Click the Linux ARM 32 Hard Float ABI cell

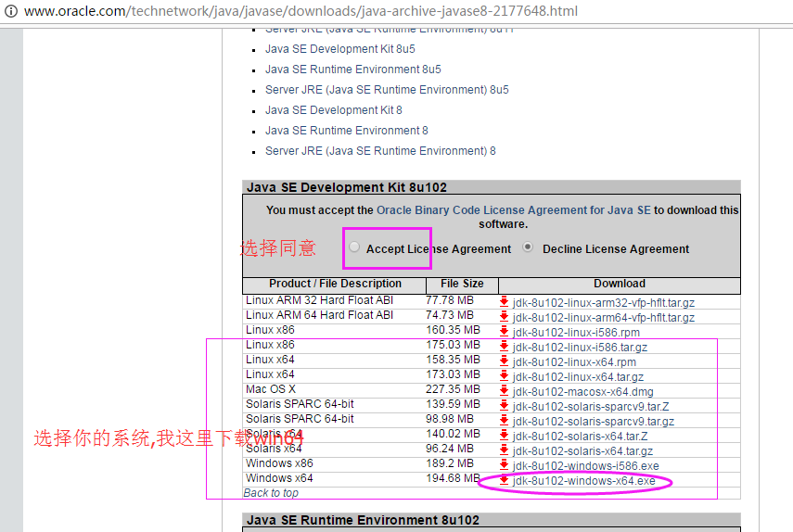(319, 300)
